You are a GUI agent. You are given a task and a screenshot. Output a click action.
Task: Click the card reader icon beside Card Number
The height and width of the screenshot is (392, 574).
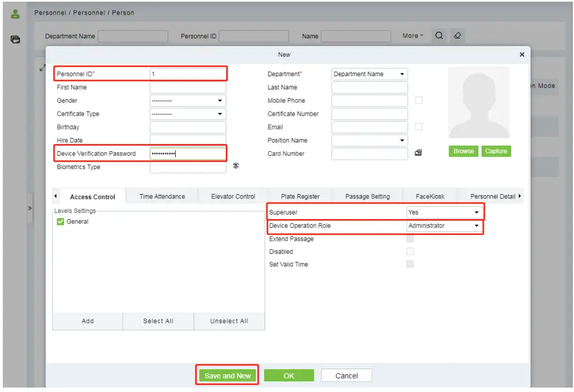pos(418,153)
